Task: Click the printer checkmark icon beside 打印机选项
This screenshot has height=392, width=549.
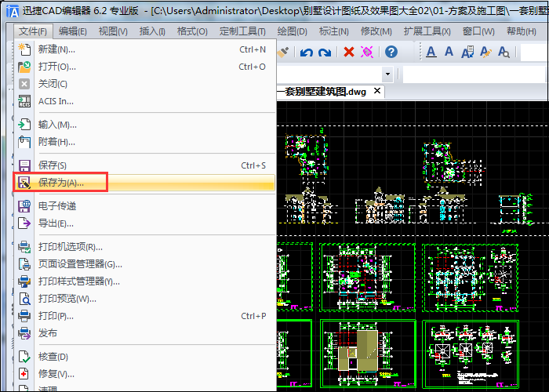Action: 24,247
